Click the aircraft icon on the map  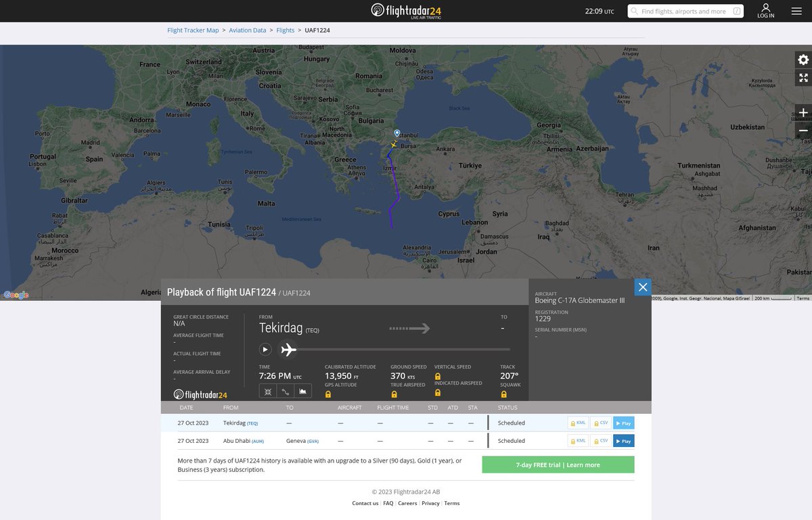(x=393, y=145)
